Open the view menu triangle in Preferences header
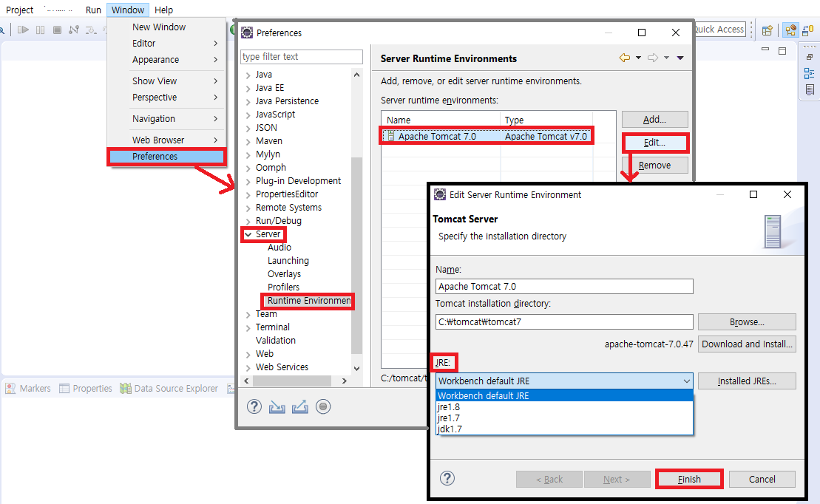Viewport: 820px width, 504px height. coord(680,58)
